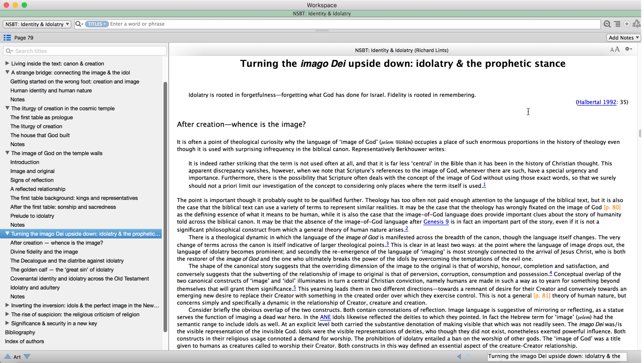Click the search magnifier icon in toolbar
Image resolution: width=644 pixels, height=363 pixels.
79,24
